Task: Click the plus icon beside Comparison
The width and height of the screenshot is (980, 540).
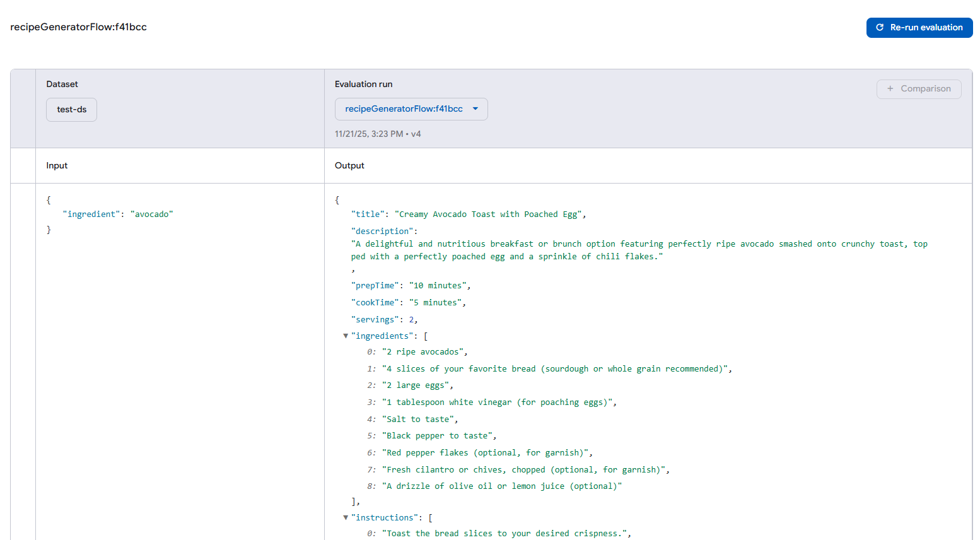Action: click(x=890, y=89)
